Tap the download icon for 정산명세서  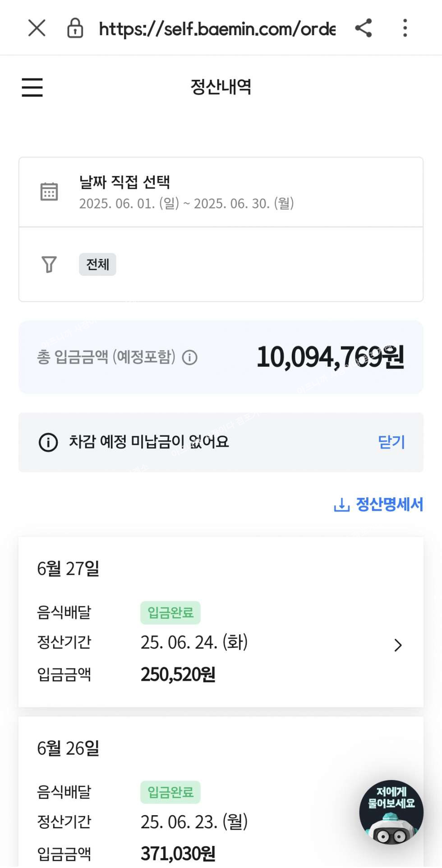click(x=341, y=505)
